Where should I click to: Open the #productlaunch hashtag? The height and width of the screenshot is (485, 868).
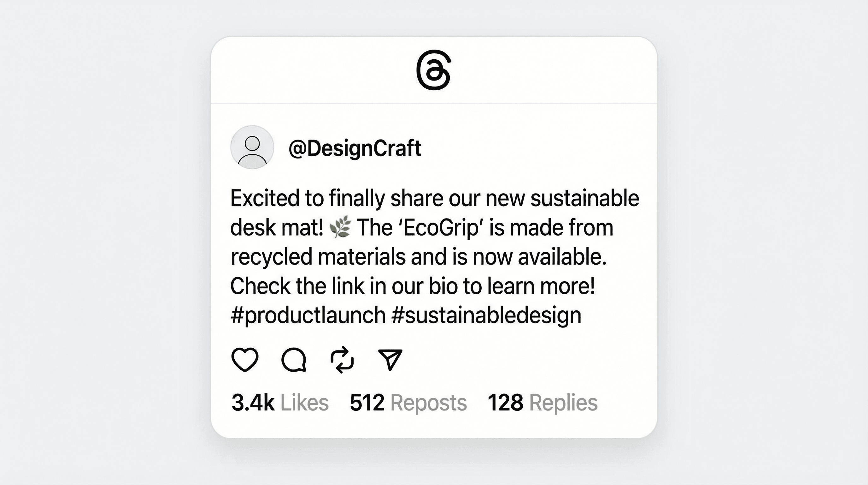pos(308,315)
